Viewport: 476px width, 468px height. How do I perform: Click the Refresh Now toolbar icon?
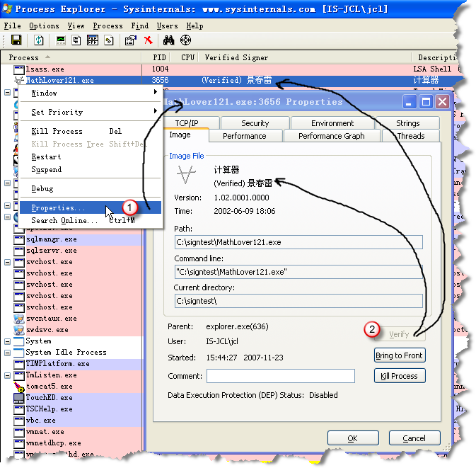39,40
